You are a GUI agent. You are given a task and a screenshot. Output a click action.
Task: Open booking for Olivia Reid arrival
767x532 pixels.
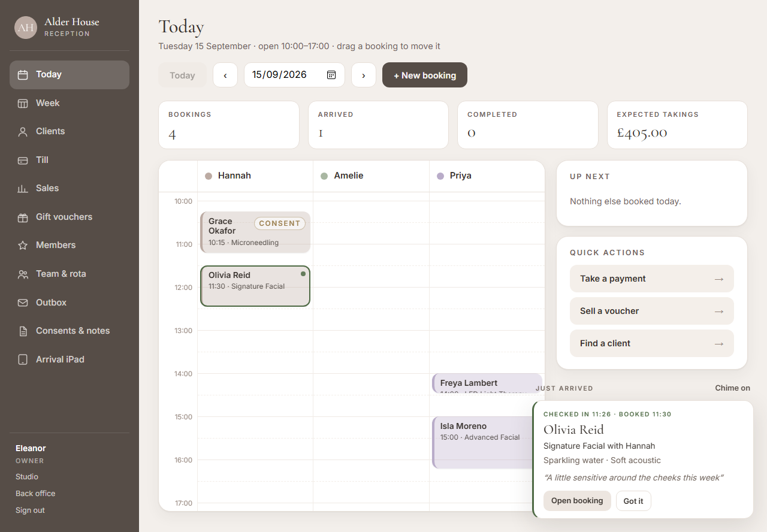577,501
